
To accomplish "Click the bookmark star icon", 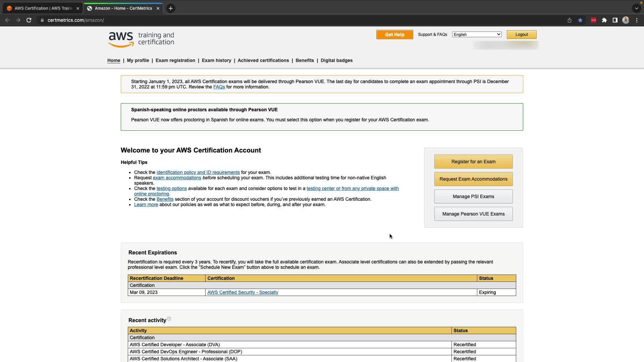I will pos(580,20).
